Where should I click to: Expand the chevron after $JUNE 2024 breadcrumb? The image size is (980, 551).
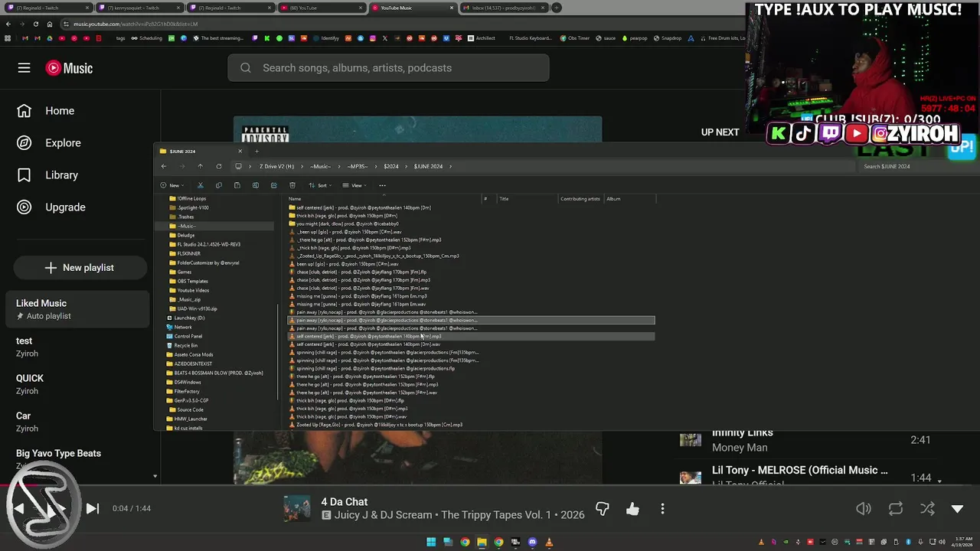tap(451, 166)
